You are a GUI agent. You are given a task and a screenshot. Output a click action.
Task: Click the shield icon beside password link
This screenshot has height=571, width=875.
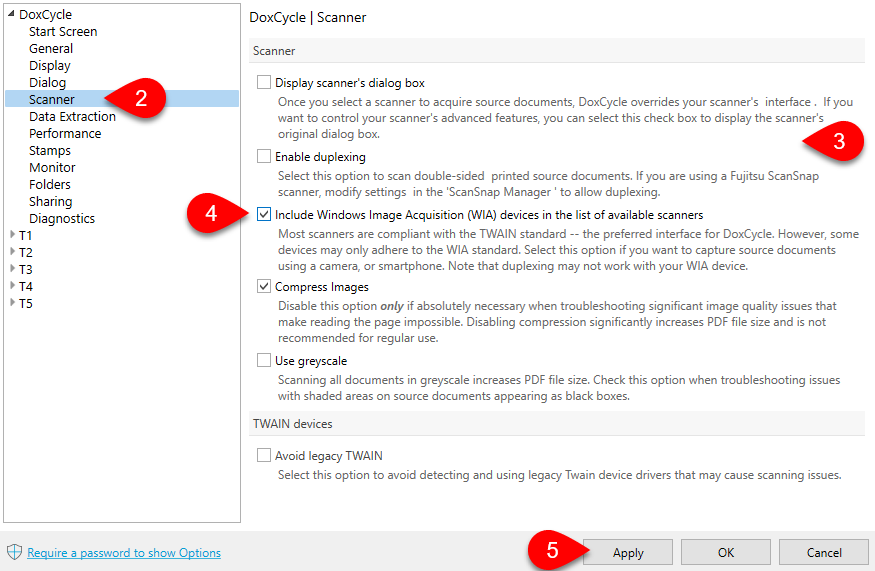click(x=14, y=552)
